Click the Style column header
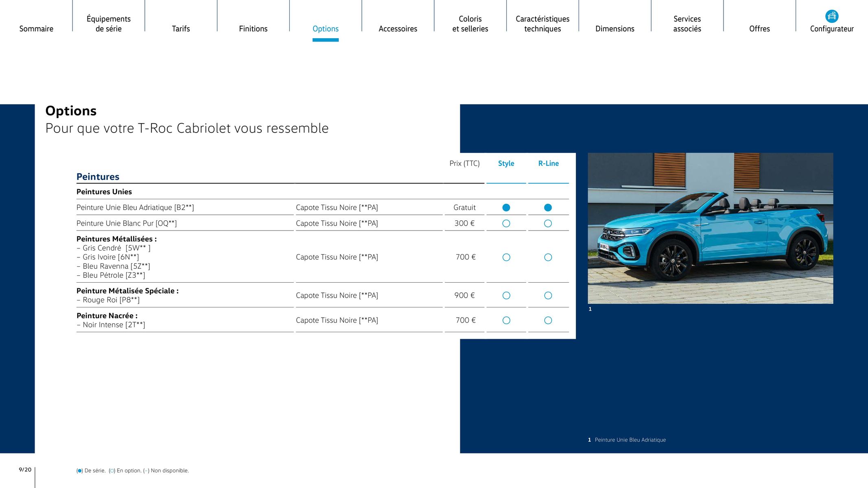This screenshot has height=488, width=868. pyautogui.click(x=506, y=163)
